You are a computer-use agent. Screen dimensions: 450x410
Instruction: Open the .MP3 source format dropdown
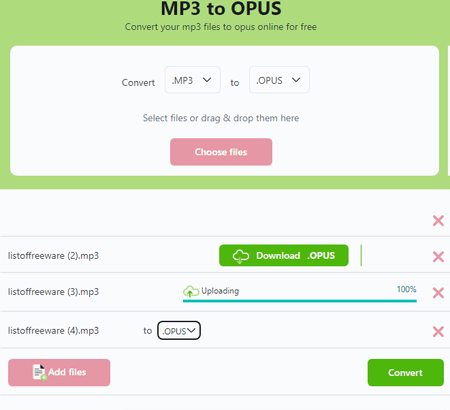(x=192, y=80)
